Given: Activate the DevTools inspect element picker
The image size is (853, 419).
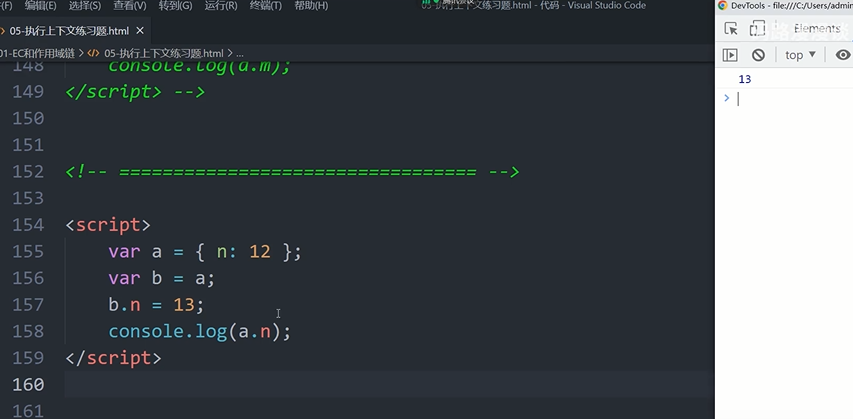Looking at the screenshot, I should (x=731, y=29).
